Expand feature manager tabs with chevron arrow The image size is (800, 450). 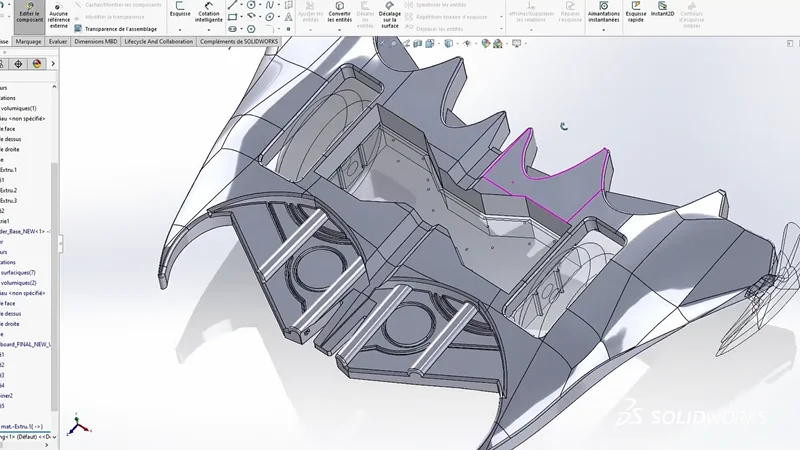coord(53,64)
